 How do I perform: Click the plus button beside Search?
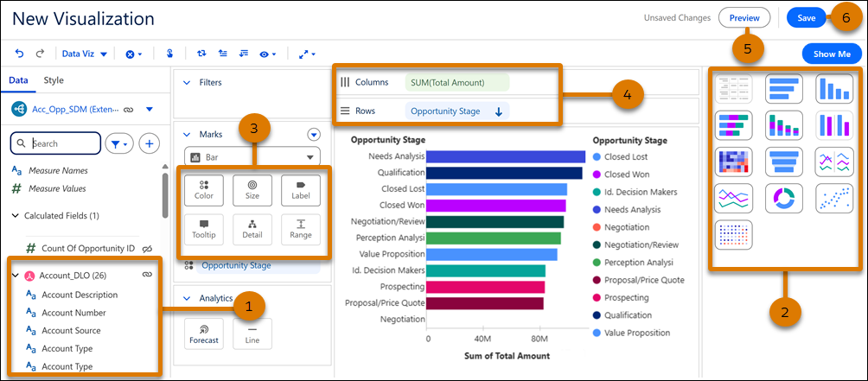(x=149, y=143)
